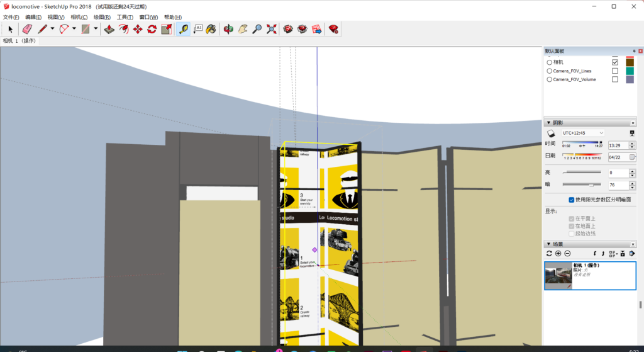The height and width of the screenshot is (352, 644).
Task: Select the 相机 1 (操作) scene tab
Action: 19,41
